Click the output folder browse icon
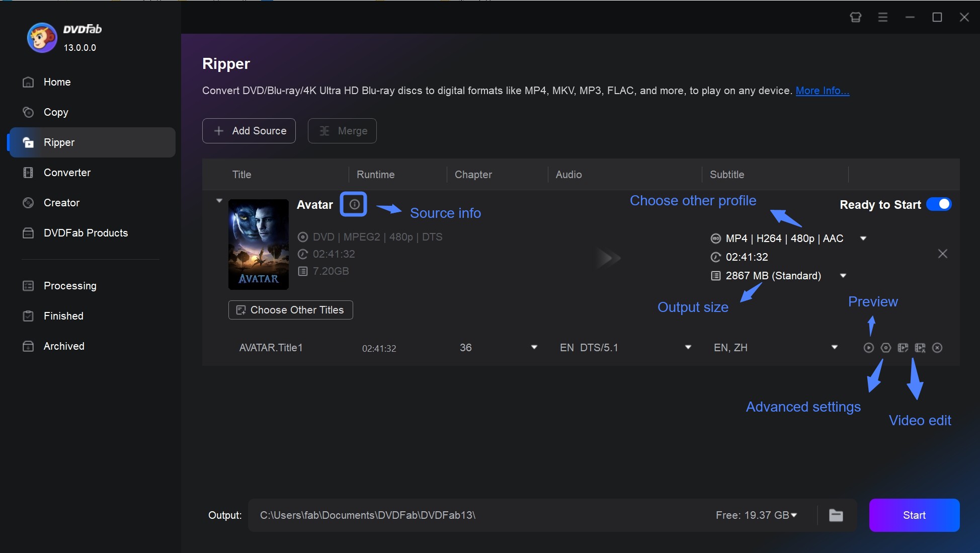Image resolution: width=980 pixels, height=553 pixels. tap(836, 515)
